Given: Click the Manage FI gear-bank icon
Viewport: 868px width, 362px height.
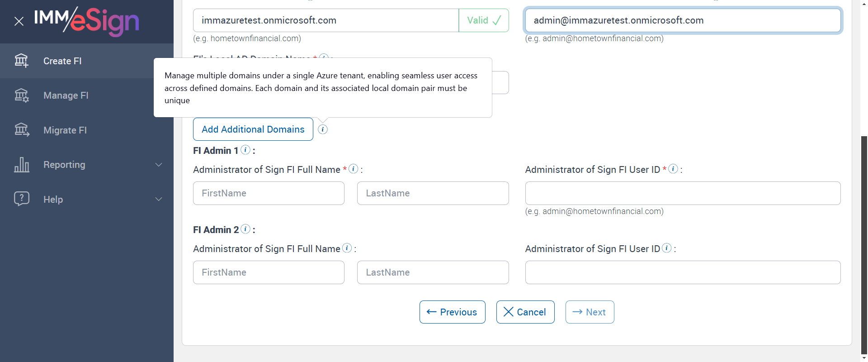Looking at the screenshot, I should coord(21,95).
